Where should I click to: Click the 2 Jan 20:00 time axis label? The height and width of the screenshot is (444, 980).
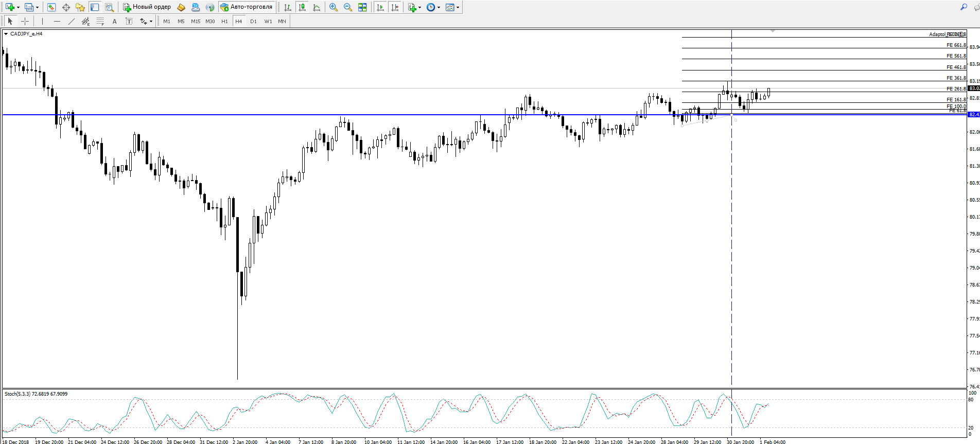[x=245, y=442]
